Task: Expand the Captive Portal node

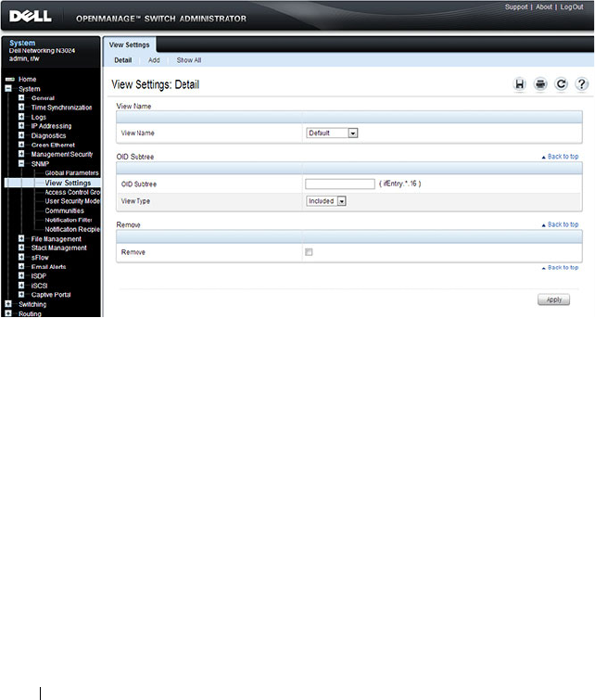Action: [21, 295]
